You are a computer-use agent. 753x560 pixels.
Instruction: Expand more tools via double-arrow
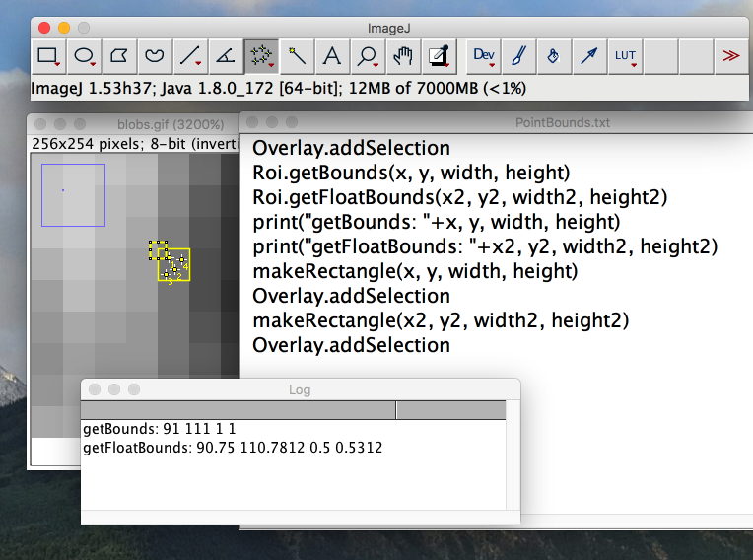click(730, 56)
